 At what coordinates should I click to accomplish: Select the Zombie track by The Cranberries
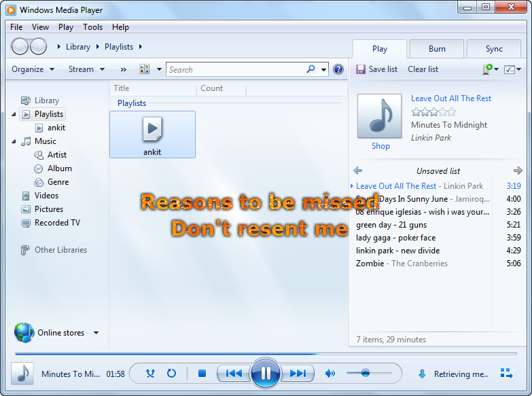[438, 264]
